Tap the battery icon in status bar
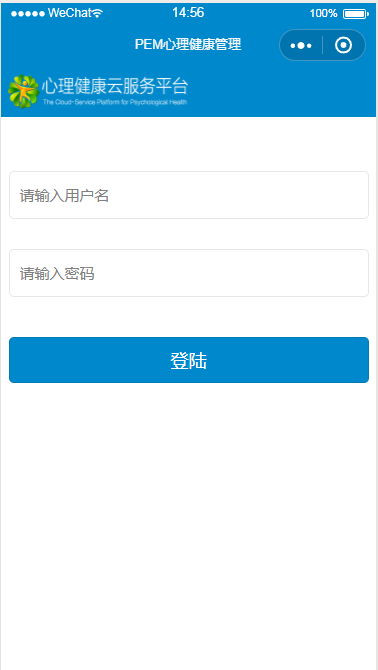Viewport: 378px width, 670px height. coord(356,14)
